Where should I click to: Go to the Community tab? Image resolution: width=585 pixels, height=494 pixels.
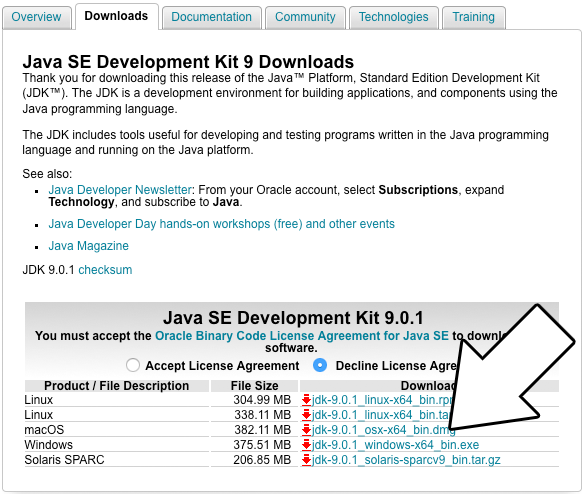coord(305,17)
